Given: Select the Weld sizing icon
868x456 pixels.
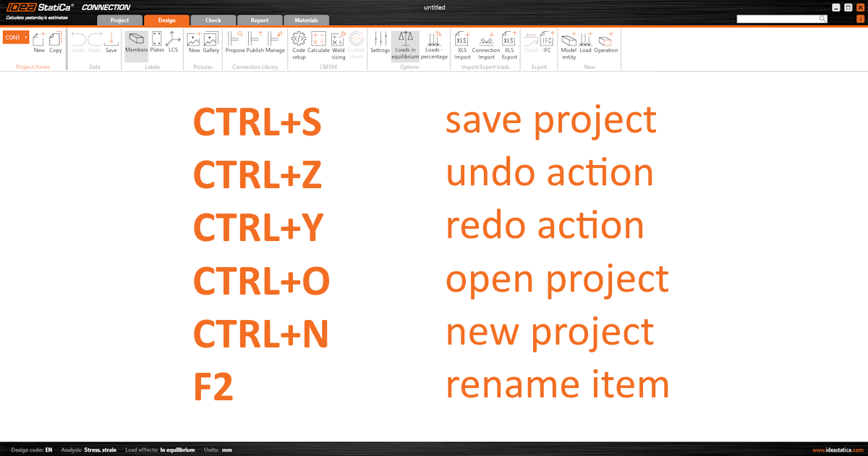Looking at the screenshot, I should 338,45.
